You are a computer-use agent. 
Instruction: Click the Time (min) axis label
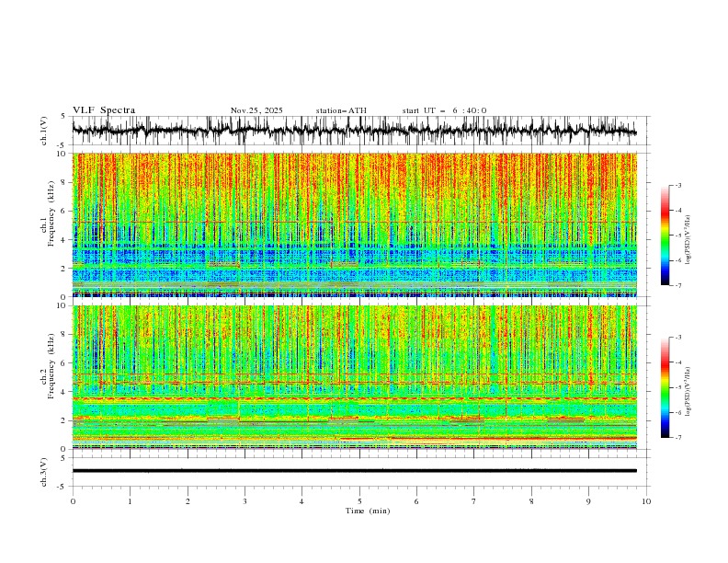pyautogui.click(x=368, y=511)
